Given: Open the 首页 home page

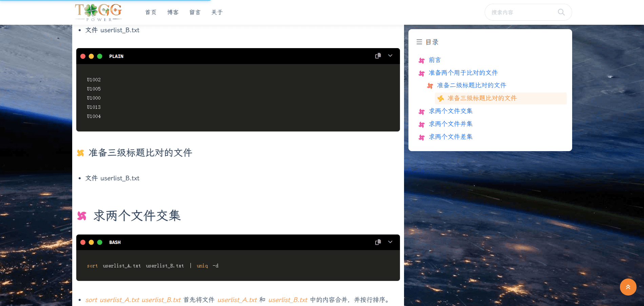Looking at the screenshot, I should click(x=151, y=12).
